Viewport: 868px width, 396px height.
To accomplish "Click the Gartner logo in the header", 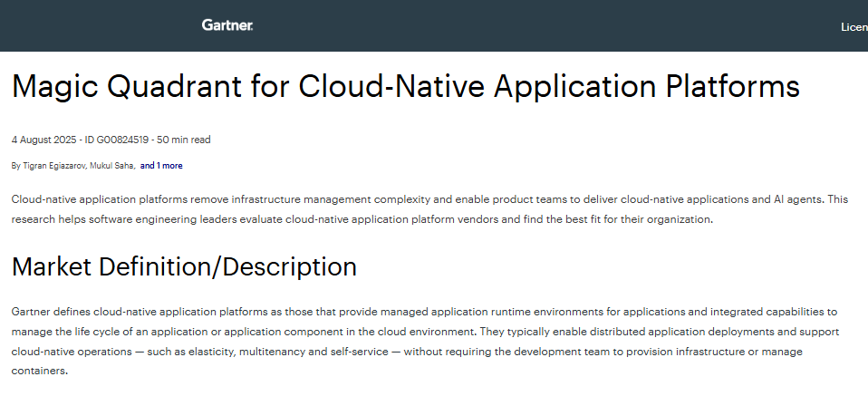I will coord(227,25).
